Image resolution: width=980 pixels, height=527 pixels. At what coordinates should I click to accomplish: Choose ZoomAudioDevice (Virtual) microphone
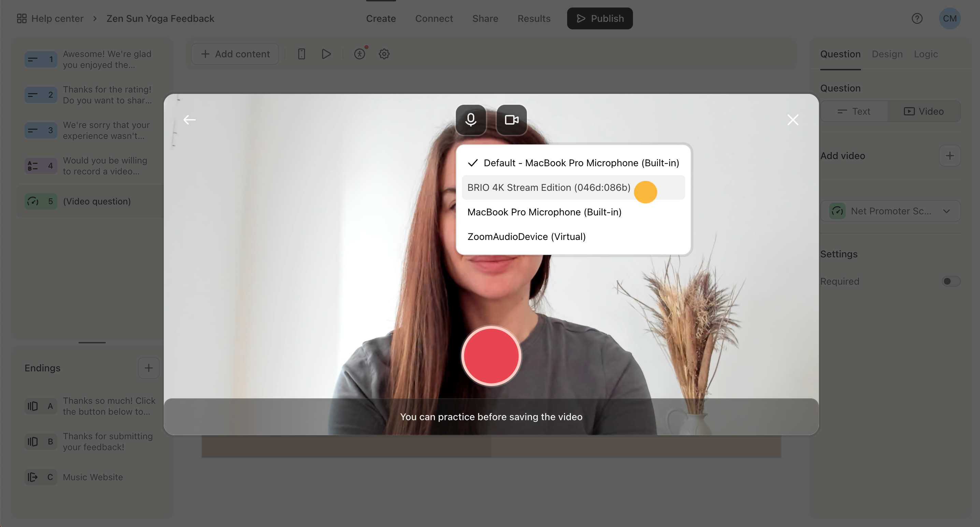[x=573, y=236]
